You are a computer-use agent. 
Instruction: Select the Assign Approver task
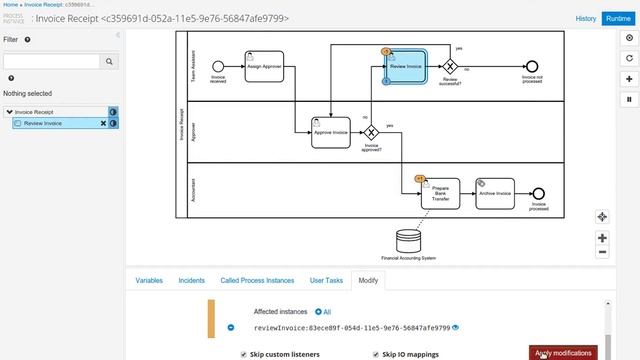[264, 66]
